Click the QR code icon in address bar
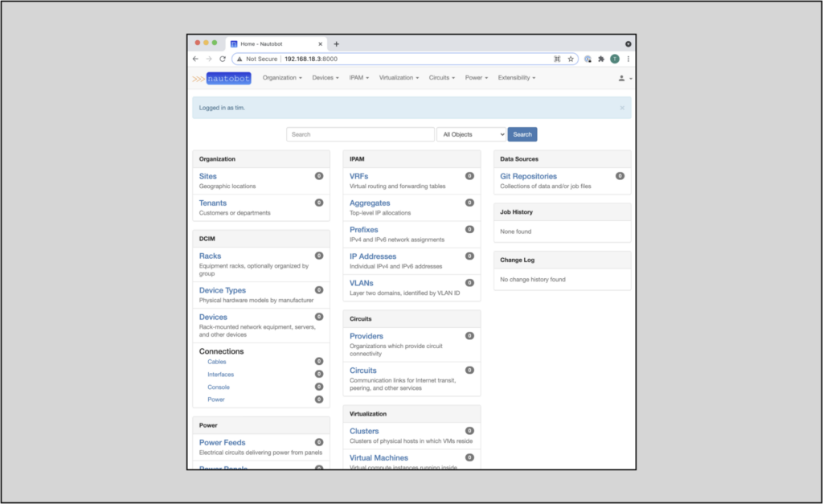The image size is (823, 504). [x=557, y=59]
